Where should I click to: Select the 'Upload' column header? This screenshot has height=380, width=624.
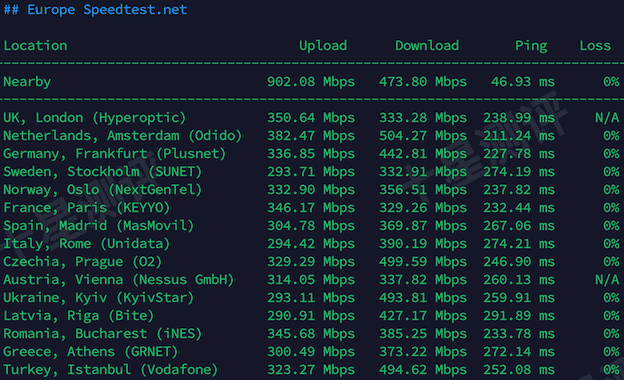(x=323, y=46)
